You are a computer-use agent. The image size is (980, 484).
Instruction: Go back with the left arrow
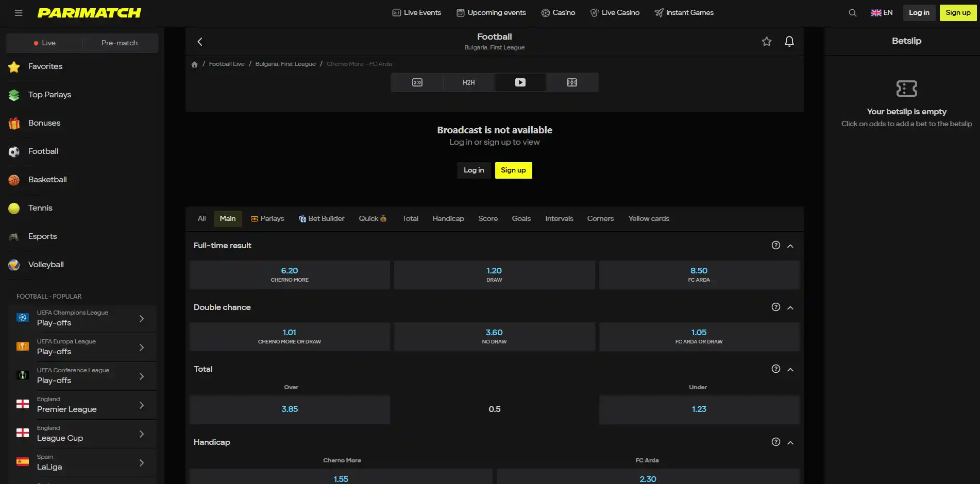pos(200,42)
